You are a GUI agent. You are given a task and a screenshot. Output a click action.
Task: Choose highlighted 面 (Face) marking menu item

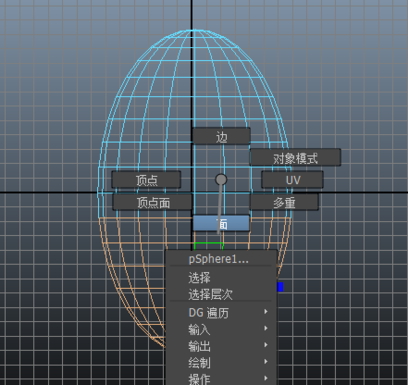221,223
